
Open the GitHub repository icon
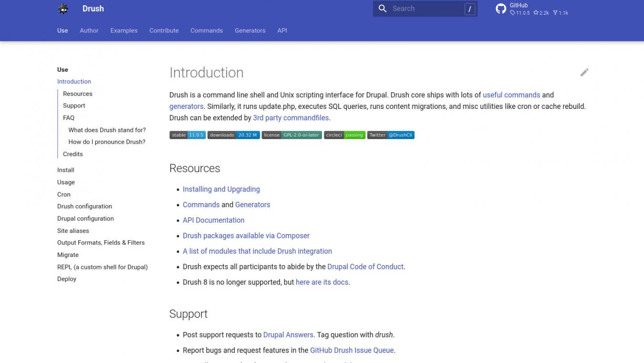[x=500, y=9]
